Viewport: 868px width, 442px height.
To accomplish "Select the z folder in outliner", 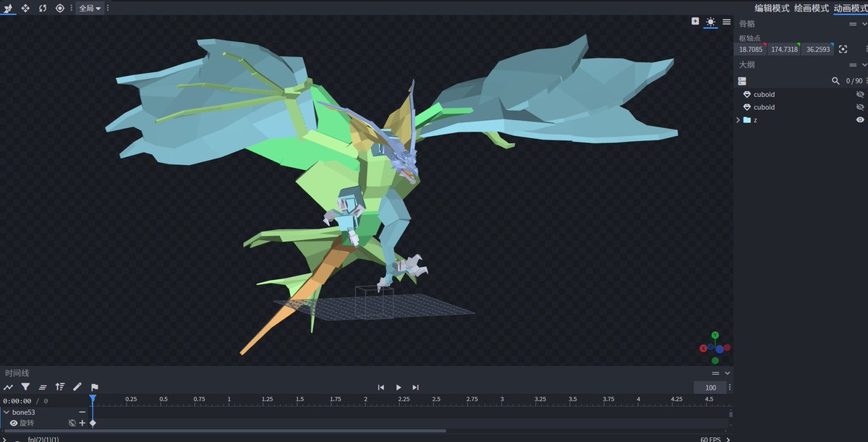I will point(755,120).
